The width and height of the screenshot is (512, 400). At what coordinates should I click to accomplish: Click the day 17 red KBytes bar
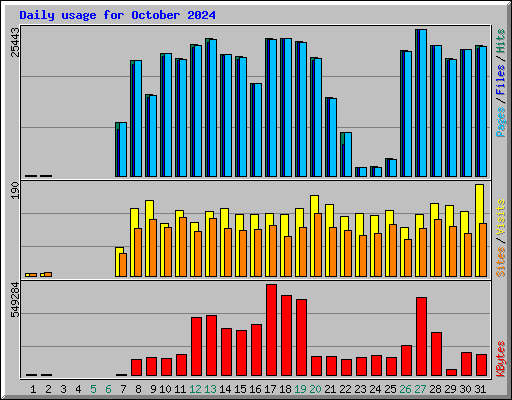tap(271, 330)
